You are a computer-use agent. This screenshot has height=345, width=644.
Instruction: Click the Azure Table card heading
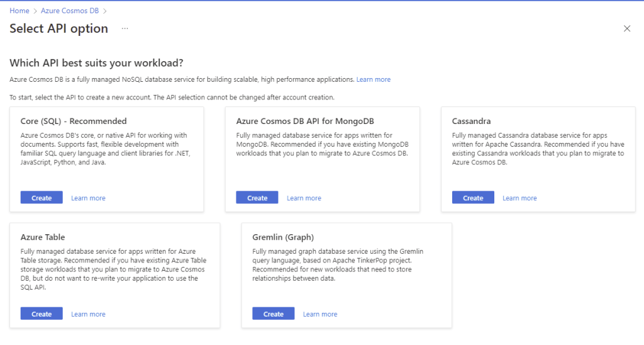[x=43, y=237]
